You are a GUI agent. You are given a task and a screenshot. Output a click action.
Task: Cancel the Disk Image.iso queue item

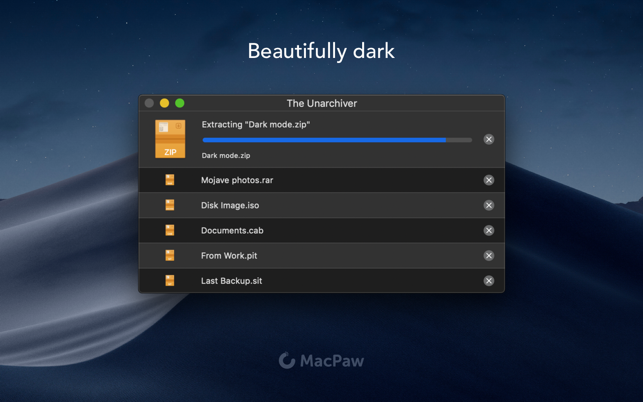(x=489, y=205)
